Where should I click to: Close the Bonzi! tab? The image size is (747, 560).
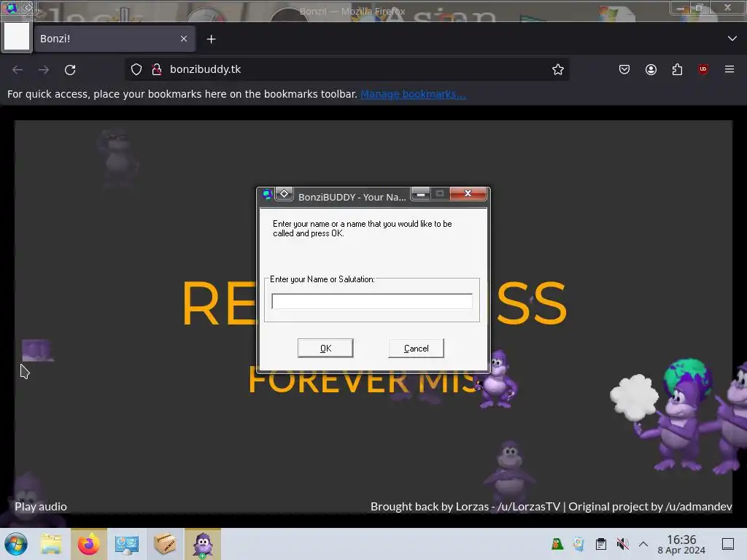184,39
